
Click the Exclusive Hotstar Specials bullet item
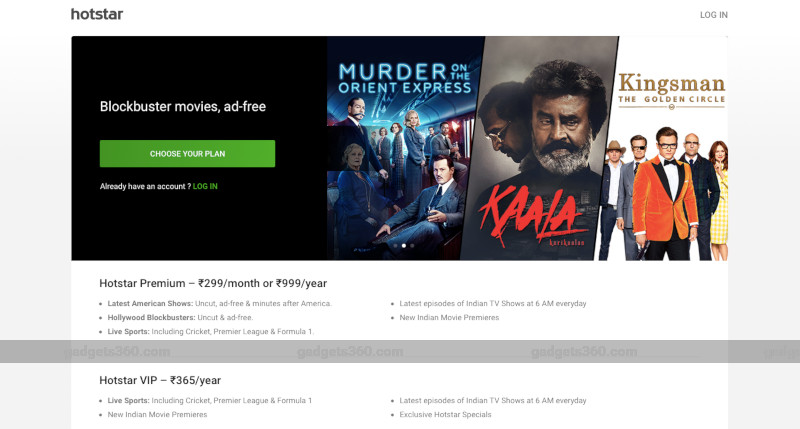click(x=445, y=415)
